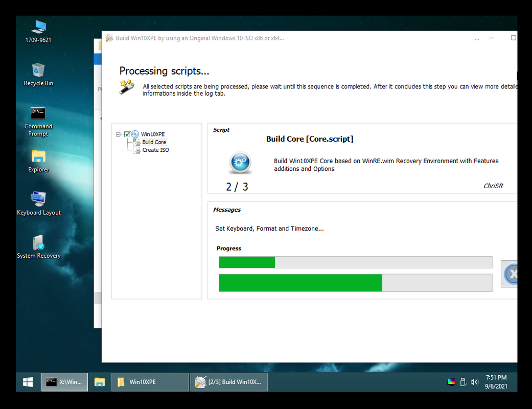Click the ellipsis button in the title bar
This screenshot has width=532, height=409.
click(477, 39)
